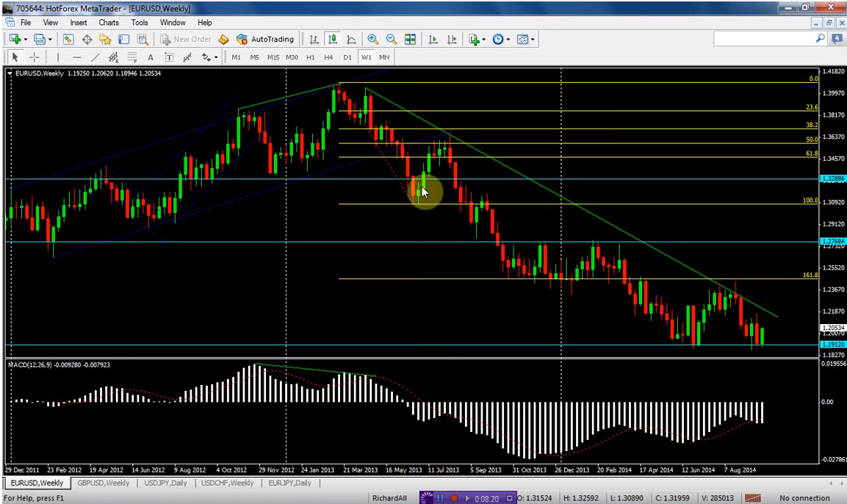Select the Text tool
This screenshot has width=847, height=504.
[x=150, y=57]
